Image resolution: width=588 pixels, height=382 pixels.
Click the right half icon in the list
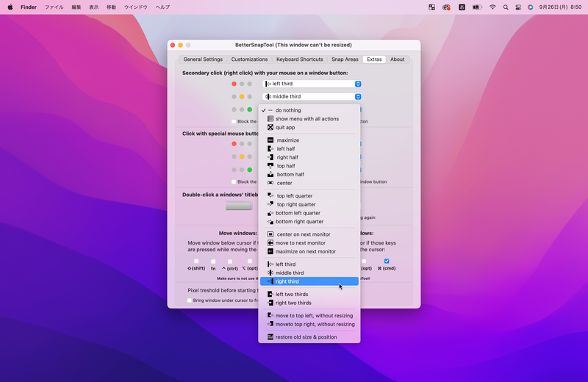coord(270,157)
